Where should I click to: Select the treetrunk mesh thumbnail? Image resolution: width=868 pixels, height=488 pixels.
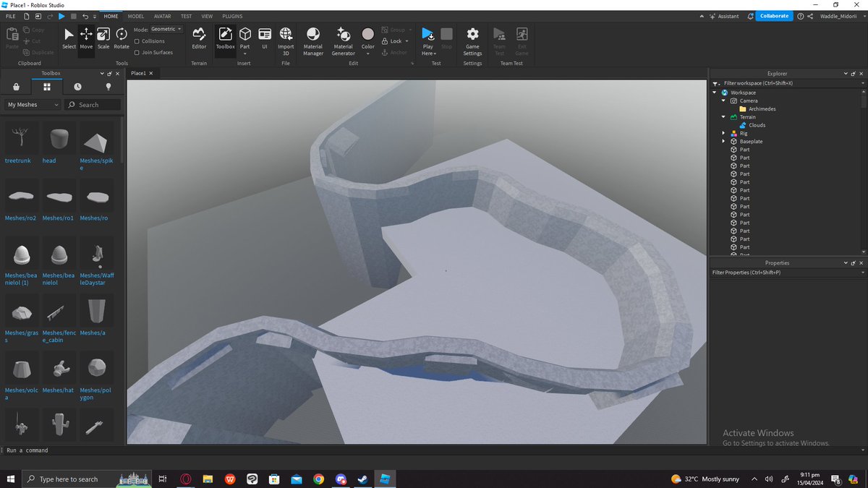pyautogui.click(x=22, y=137)
